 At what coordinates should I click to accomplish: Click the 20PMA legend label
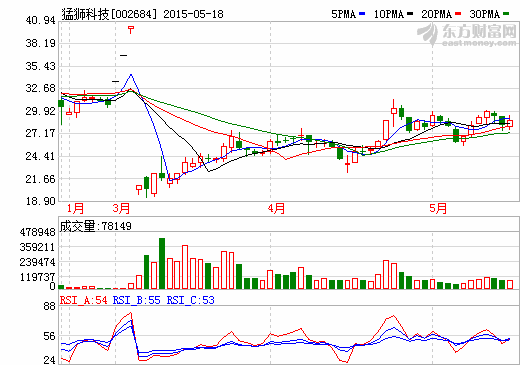pos(436,14)
